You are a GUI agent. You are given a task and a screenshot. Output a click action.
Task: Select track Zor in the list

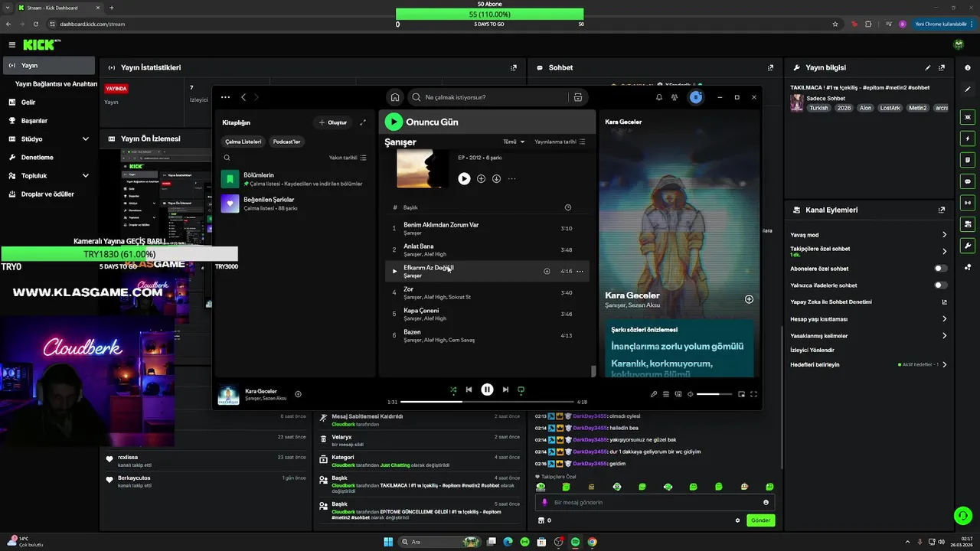point(487,292)
